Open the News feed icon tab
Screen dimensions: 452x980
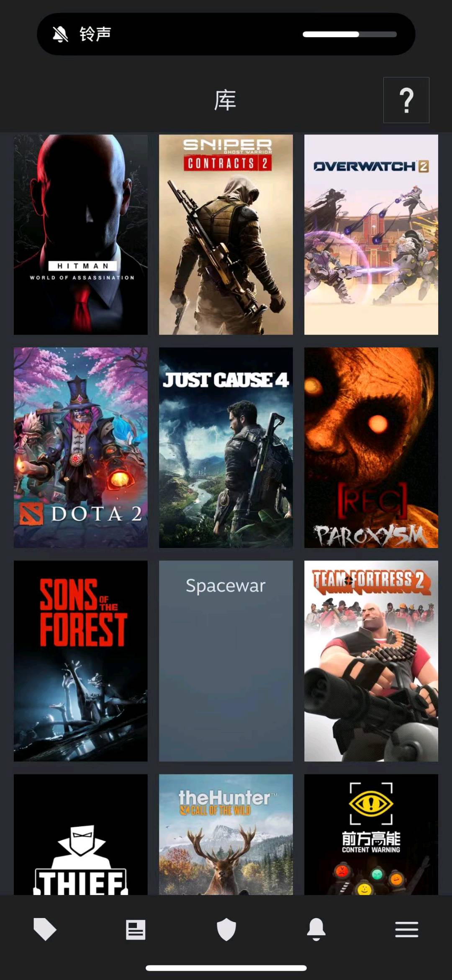[136, 929]
